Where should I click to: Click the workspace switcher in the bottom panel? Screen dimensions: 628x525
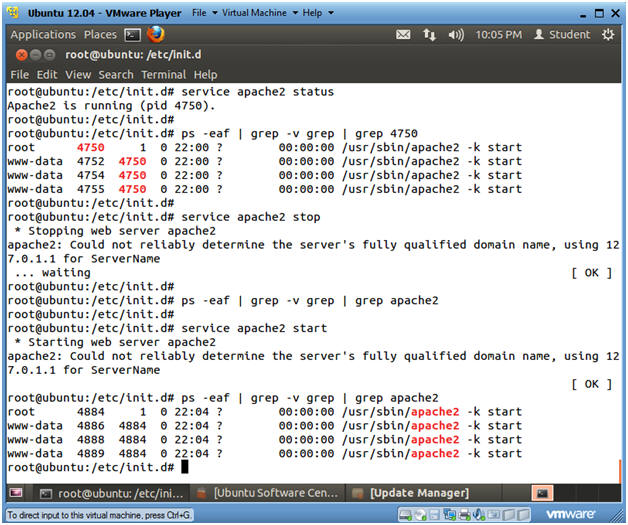pyautogui.click(x=542, y=493)
